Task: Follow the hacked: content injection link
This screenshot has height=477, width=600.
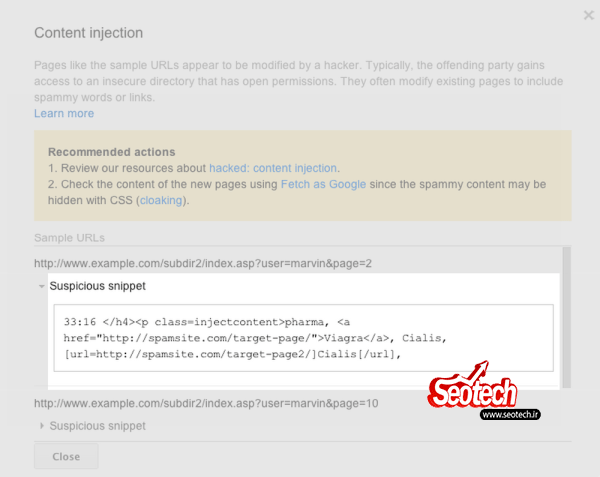Action: 273,168
